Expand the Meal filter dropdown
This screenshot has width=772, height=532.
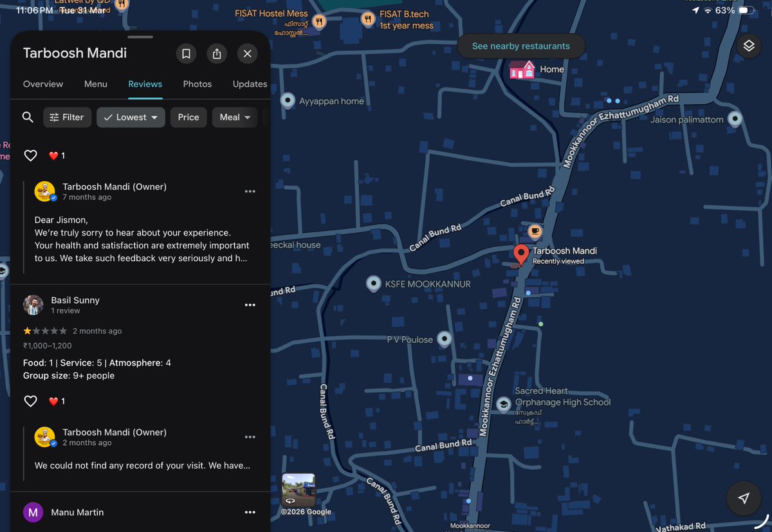[235, 117]
